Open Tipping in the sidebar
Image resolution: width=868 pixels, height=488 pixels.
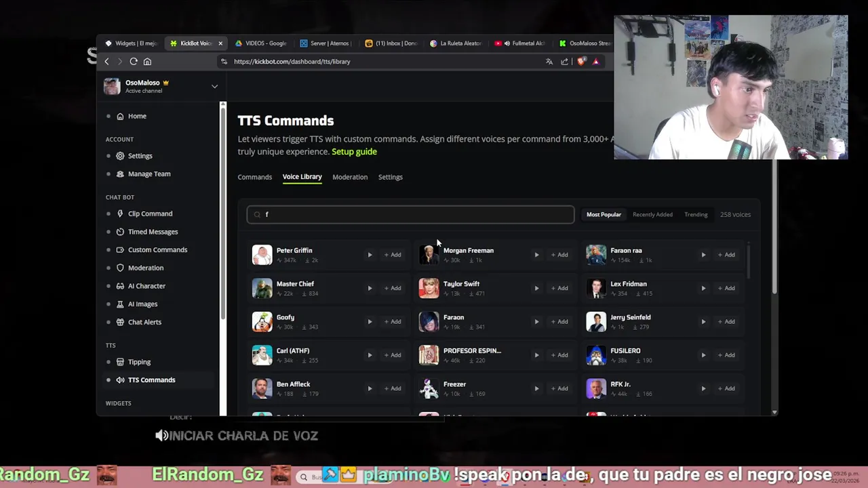coord(139,362)
